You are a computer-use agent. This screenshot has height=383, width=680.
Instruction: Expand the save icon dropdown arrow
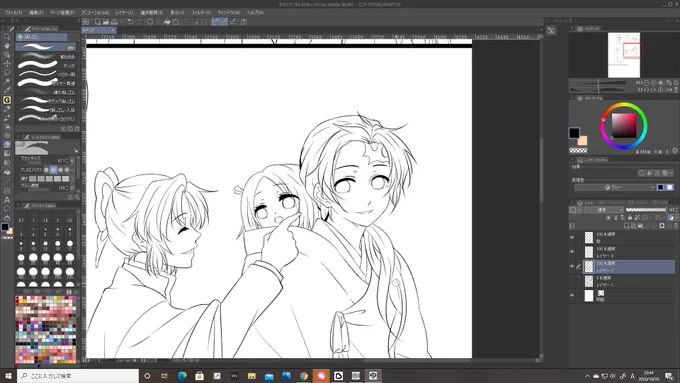120,22
